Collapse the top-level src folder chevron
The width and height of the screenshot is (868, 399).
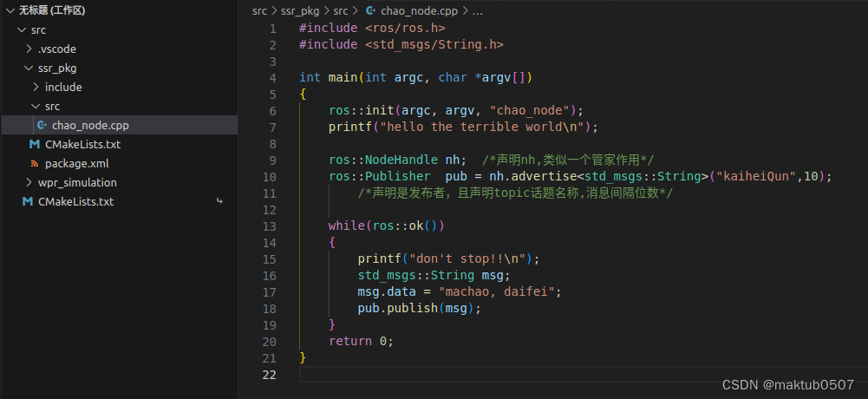(22, 29)
